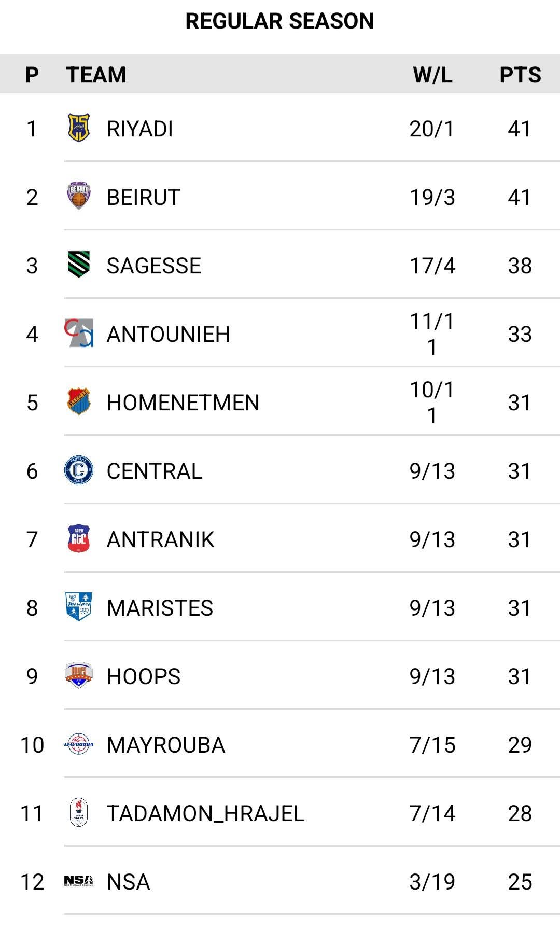Tap the Maristes team emblem
This screenshot has width=560, height=943.
(79, 607)
